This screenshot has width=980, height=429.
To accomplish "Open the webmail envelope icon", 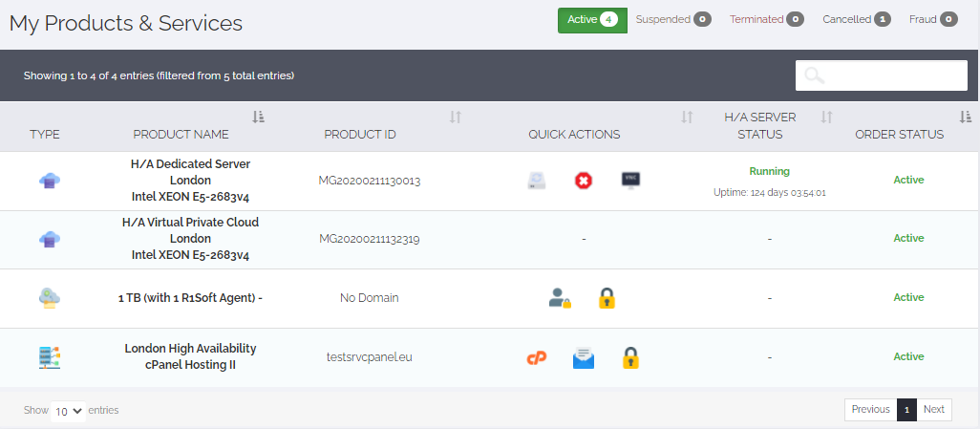I will pos(584,357).
